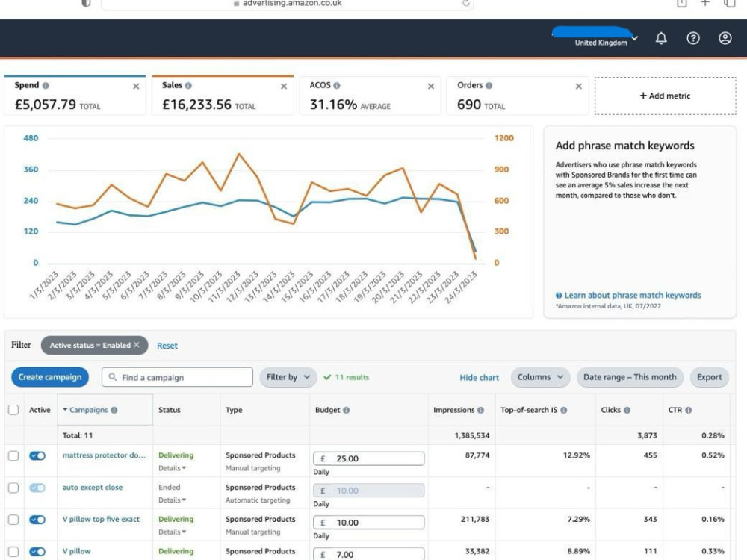
Task: Click the Sales info icon
Action: pos(189,86)
